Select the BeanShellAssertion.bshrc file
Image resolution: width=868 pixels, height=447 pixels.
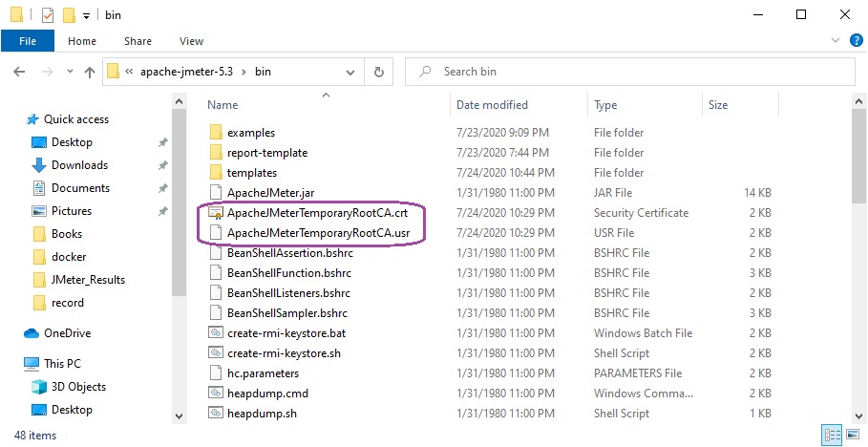click(x=290, y=253)
